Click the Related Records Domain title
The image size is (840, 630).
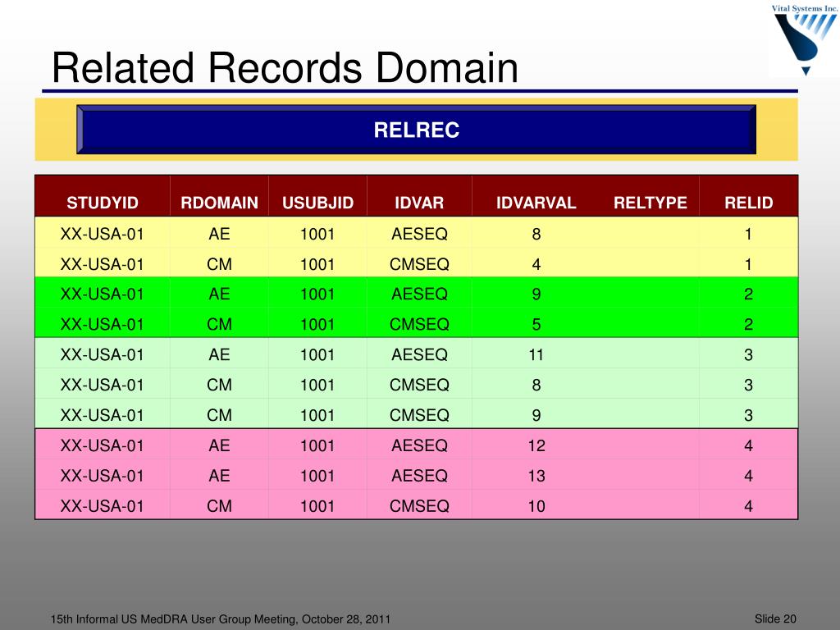pos(285,68)
